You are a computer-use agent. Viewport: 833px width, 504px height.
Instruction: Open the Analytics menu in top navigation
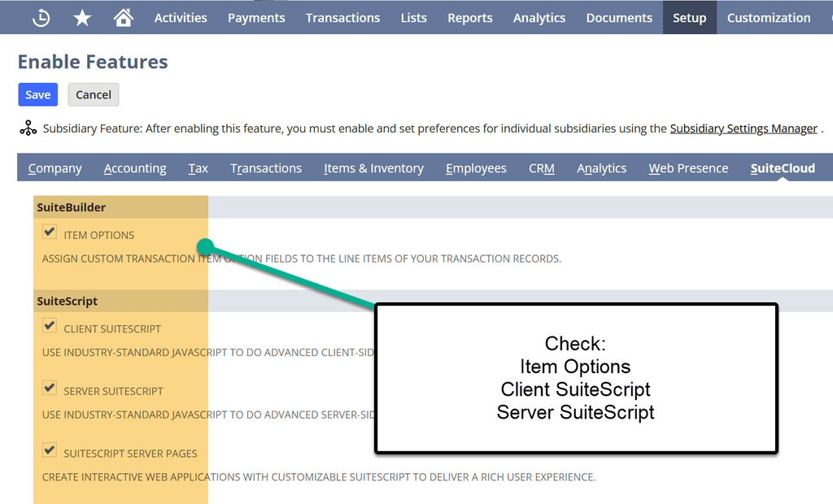click(x=539, y=18)
